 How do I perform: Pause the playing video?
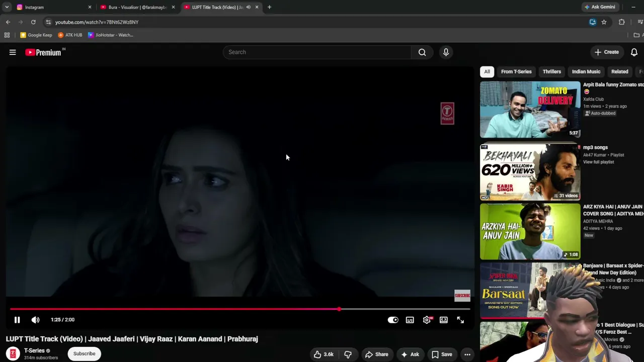click(x=17, y=320)
